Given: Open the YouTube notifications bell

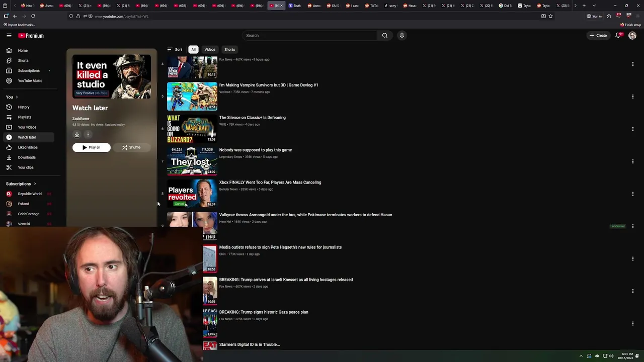Looking at the screenshot, I should pos(618,35).
